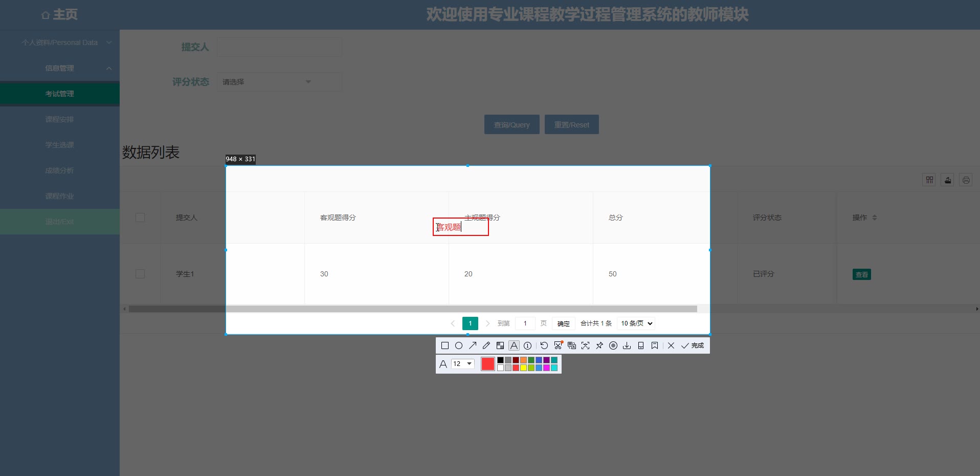The image size is (980, 476).
Task: Open the 评分状态 请选择 dropdown
Action: click(279, 82)
